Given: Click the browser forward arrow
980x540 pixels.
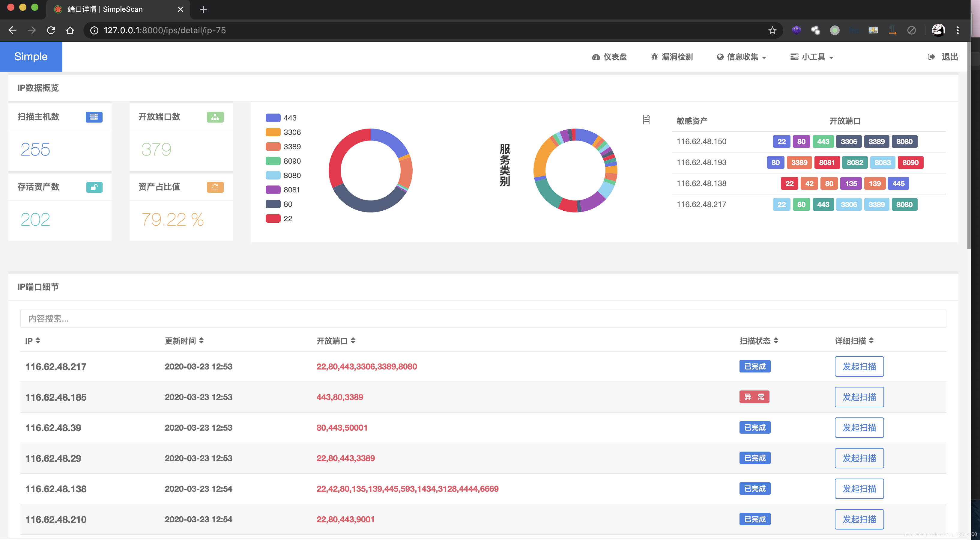Looking at the screenshot, I should [31, 31].
